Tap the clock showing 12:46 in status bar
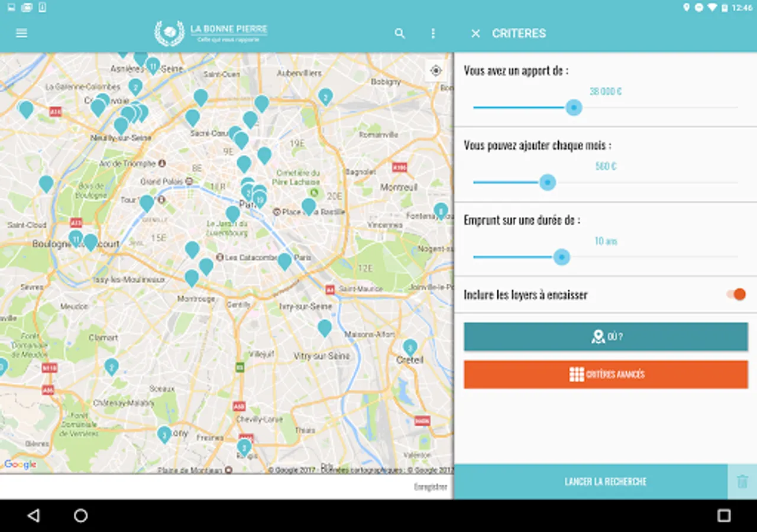This screenshot has width=757, height=532. click(742, 8)
